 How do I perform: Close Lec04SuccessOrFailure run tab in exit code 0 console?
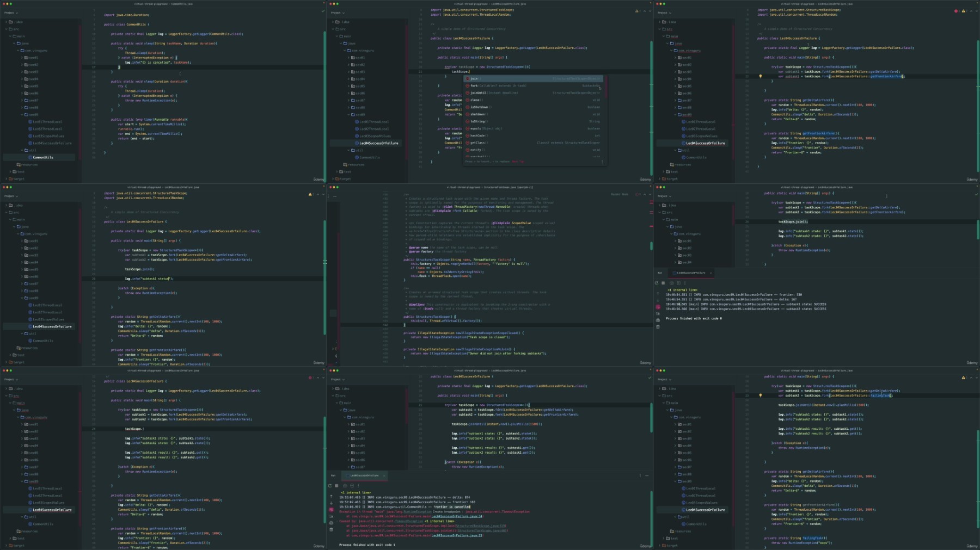pyautogui.click(x=710, y=273)
